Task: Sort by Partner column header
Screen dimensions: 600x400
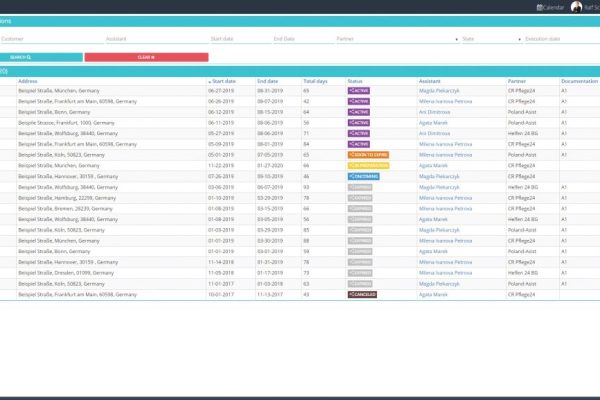Action: [x=517, y=81]
